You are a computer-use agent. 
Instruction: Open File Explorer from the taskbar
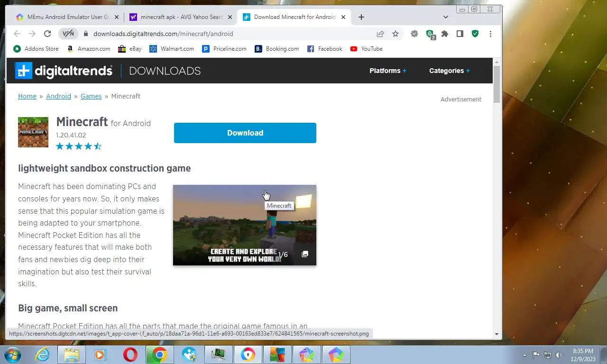point(72,355)
